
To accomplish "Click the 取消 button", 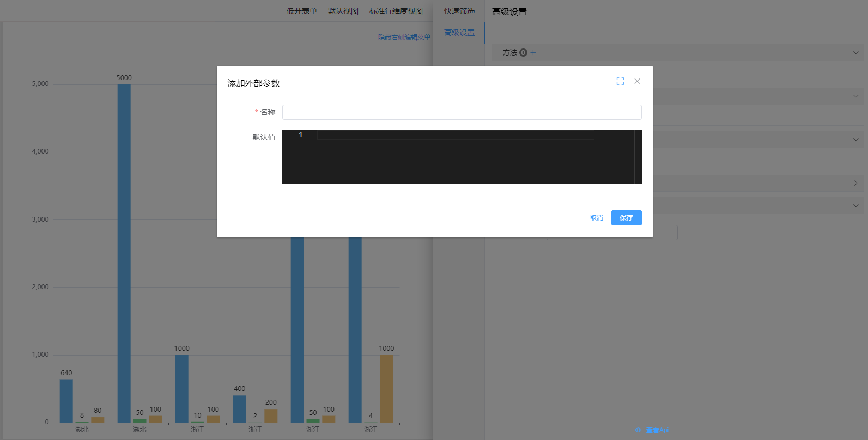I will [x=596, y=218].
